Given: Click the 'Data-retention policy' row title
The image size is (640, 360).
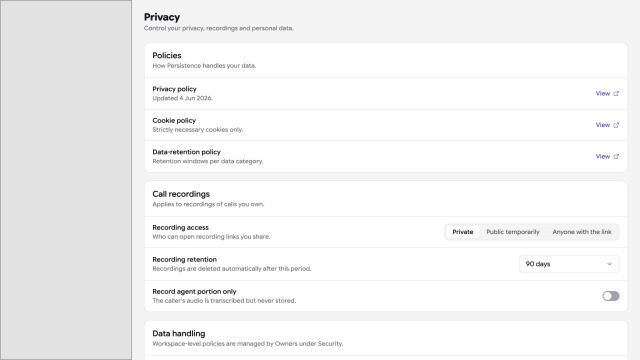Looking at the screenshot, I should click(x=186, y=152).
